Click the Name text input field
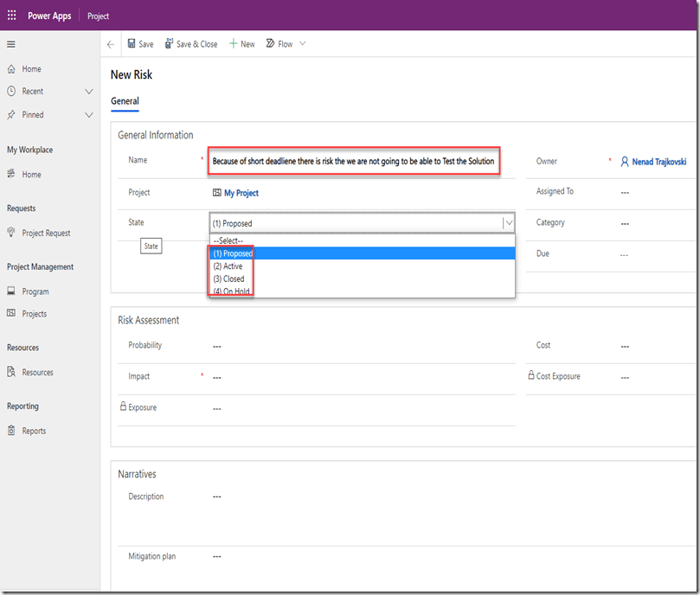The width and height of the screenshot is (700, 595). (353, 161)
